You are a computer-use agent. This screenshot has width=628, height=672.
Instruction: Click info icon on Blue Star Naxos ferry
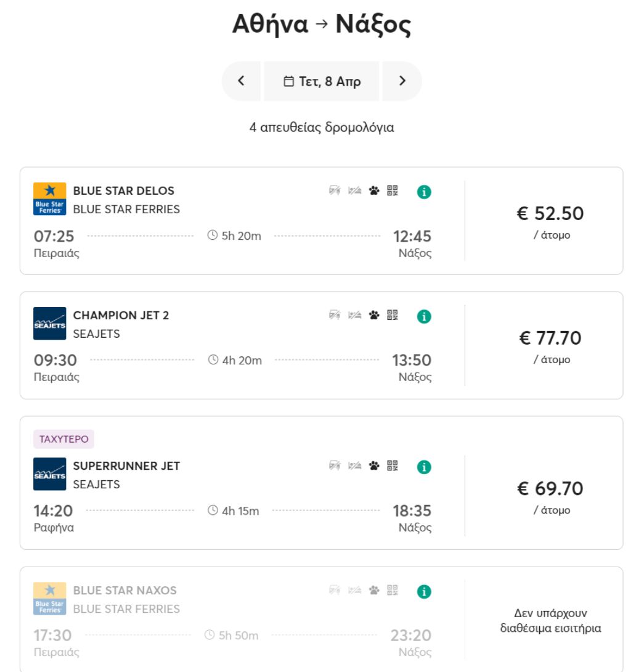[x=424, y=591]
